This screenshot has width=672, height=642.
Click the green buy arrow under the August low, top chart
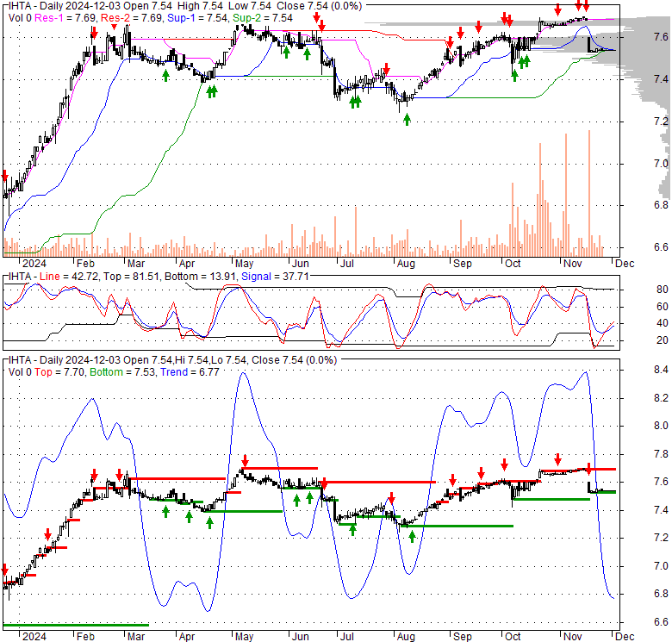coord(407,120)
